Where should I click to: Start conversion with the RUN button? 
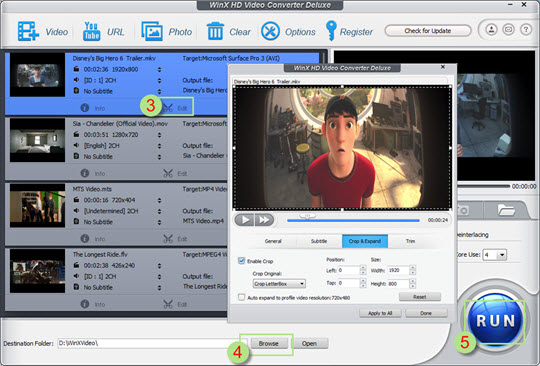pyautogui.click(x=495, y=321)
